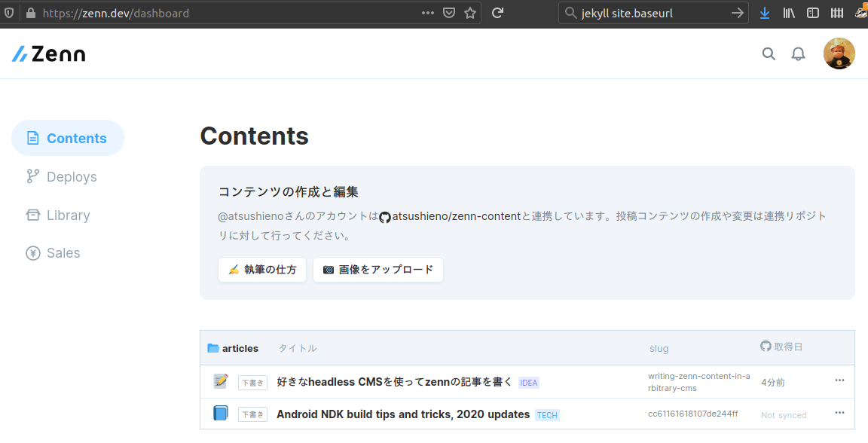
Task: Select the Deploys section icon
Action: coord(32,176)
